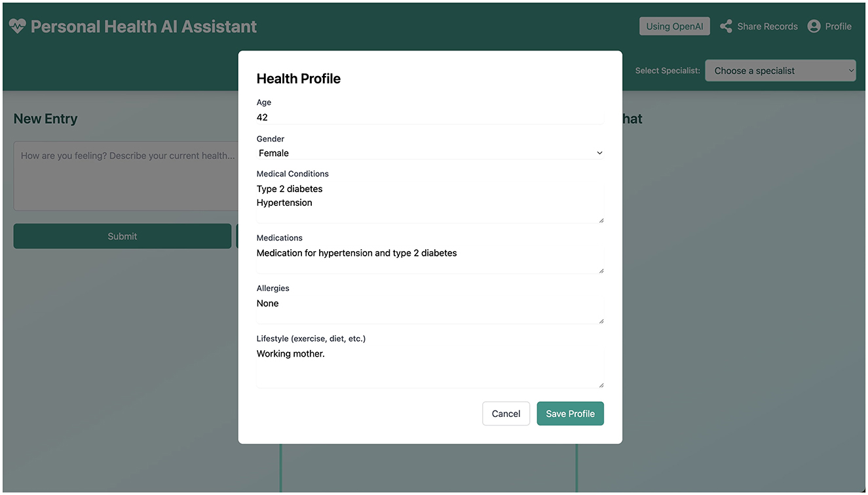Click the Medical Conditions resize handle
868x495 pixels.
[x=600, y=220]
